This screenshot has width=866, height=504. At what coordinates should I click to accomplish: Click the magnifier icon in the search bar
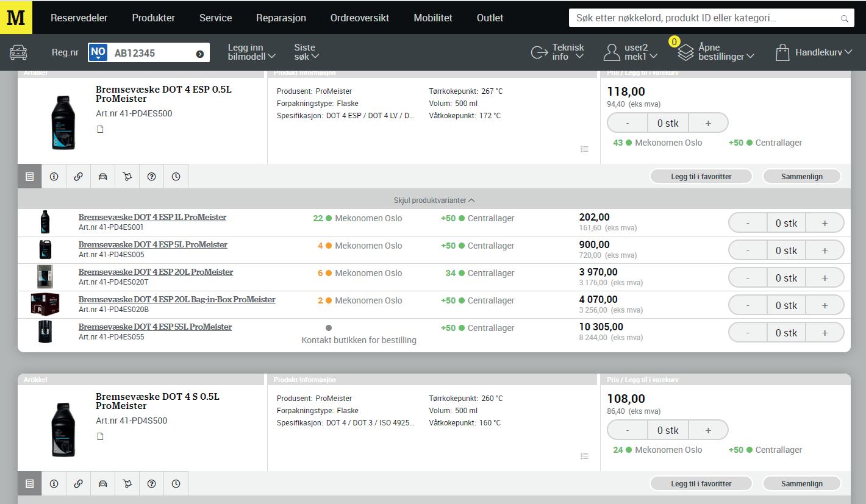pyautogui.click(x=845, y=18)
